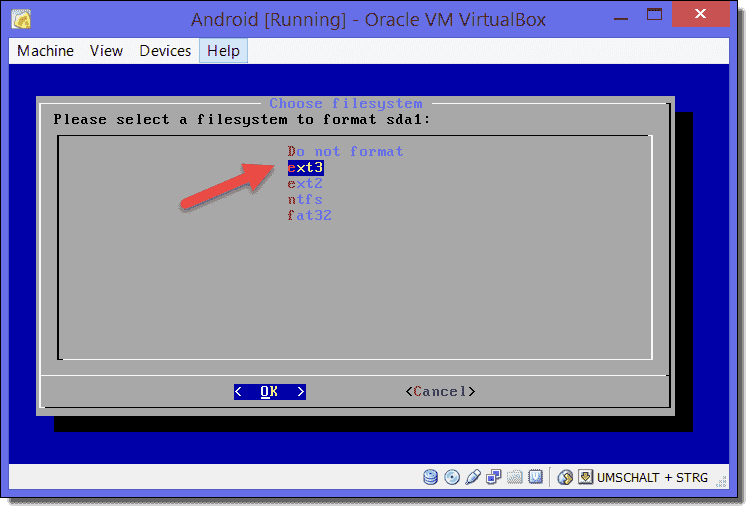Confirm with the OK button
Image resolution: width=753 pixels, height=513 pixels.
[269, 391]
